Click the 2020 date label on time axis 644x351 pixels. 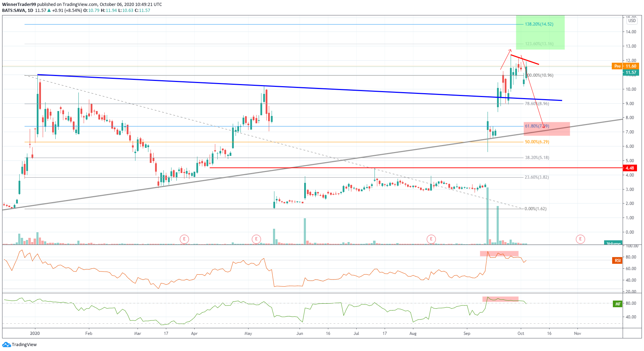pyautogui.click(x=35, y=333)
